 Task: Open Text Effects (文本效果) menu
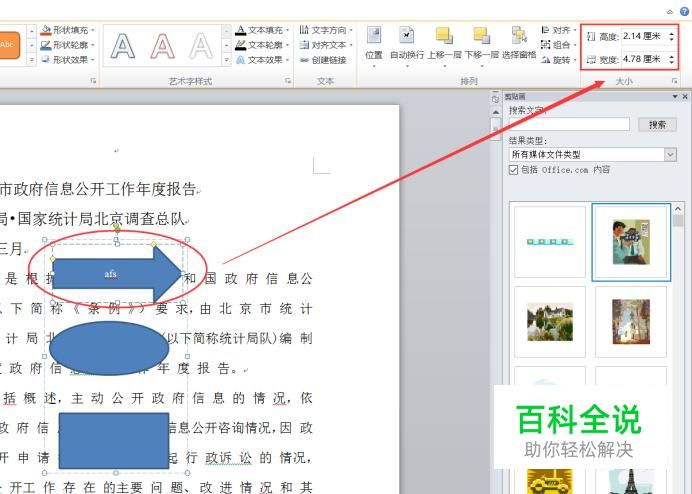(262, 60)
